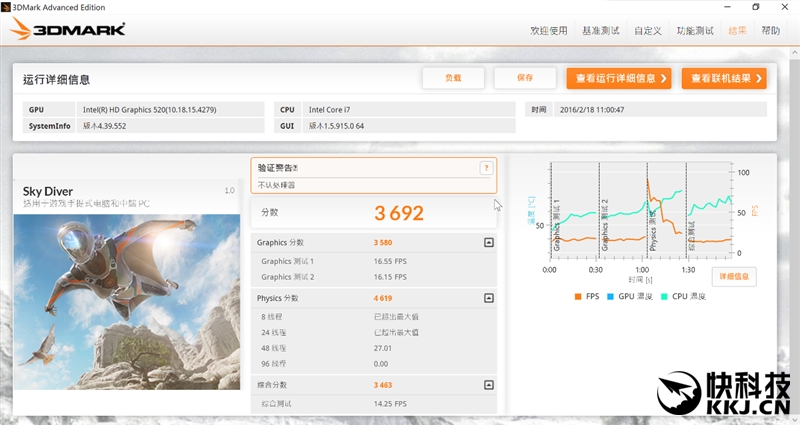This screenshot has width=800, height=425.
Task: Click the GUI version 1.5.915.0 64 field
Action: coord(409,126)
